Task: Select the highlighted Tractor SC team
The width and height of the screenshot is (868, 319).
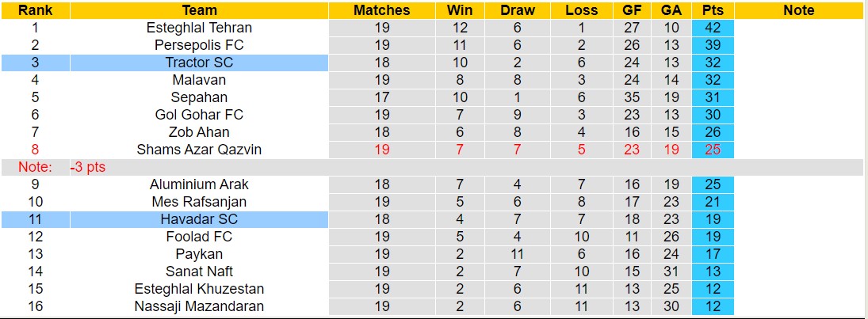Action: [x=199, y=63]
